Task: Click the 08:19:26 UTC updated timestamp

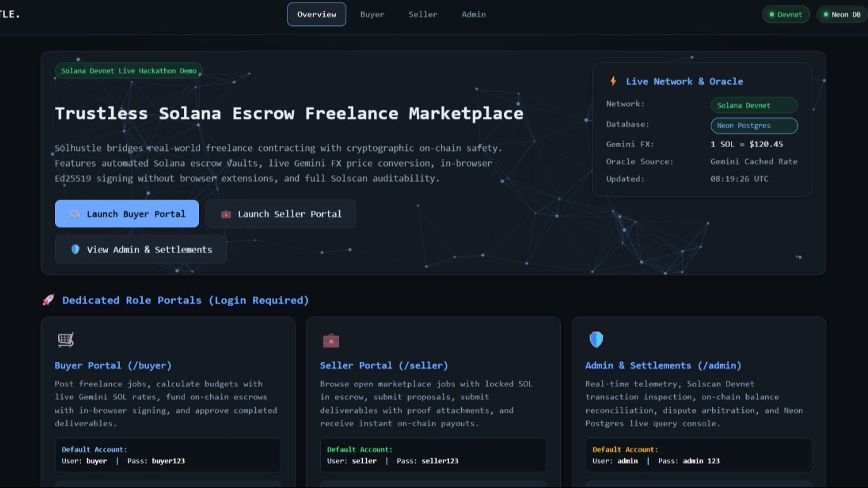Action: 739,179
